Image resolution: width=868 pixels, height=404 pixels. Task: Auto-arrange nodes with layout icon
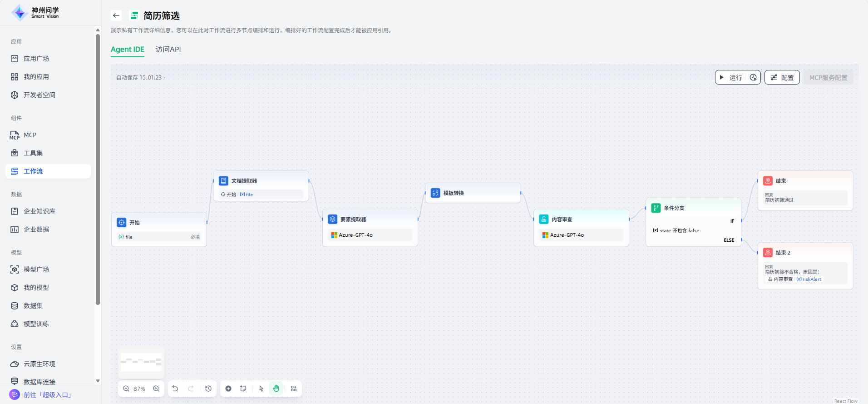294,389
